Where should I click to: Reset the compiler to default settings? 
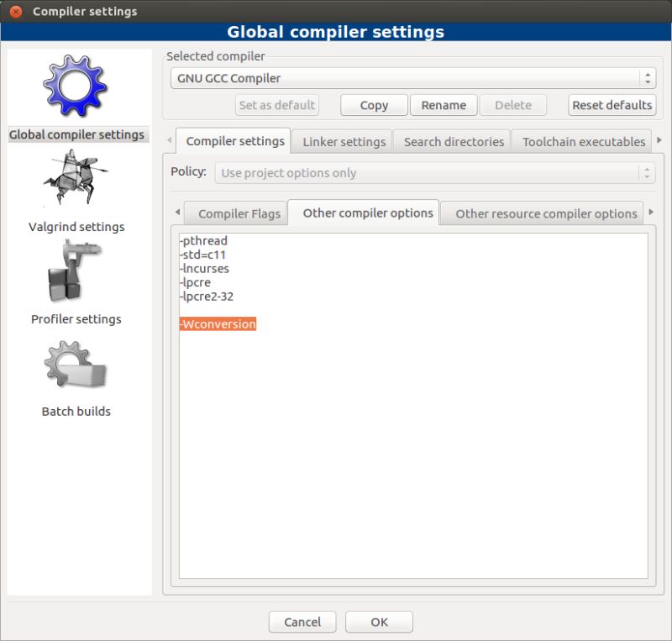pos(612,105)
